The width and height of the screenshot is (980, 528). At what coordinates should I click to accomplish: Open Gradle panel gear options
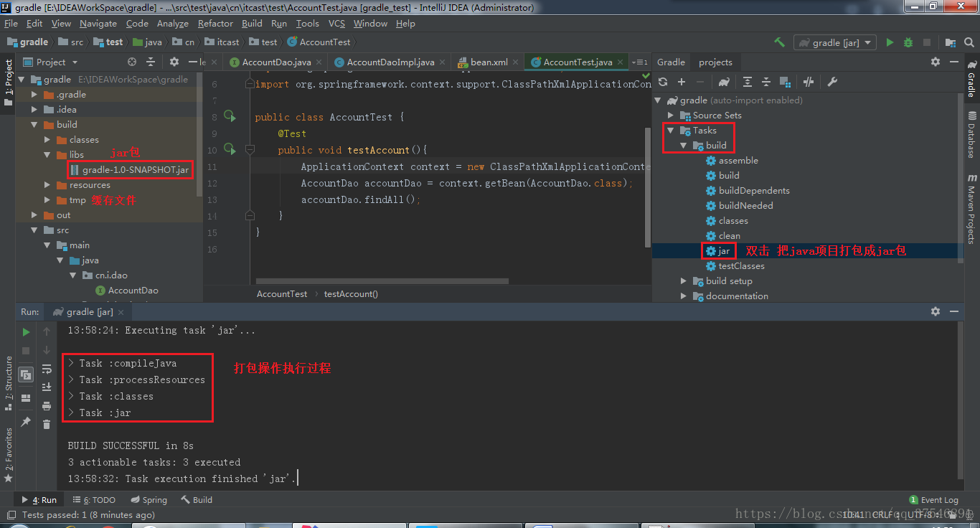point(936,62)
